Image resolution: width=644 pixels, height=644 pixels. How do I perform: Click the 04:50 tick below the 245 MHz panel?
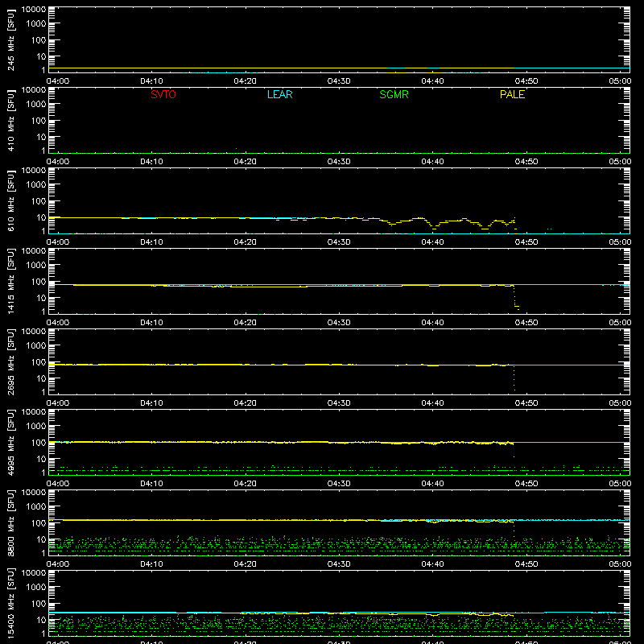pyautogui.click(x=526, y=81)
